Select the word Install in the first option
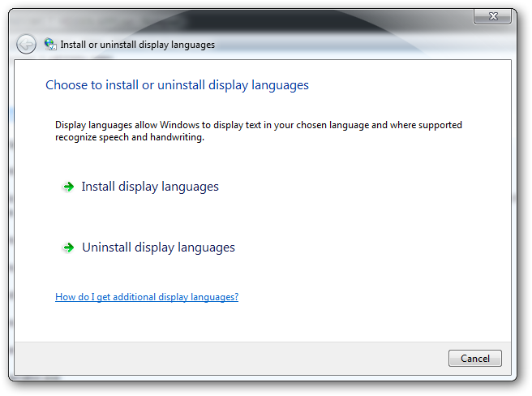This screenshot has height=396, width=532. [x=98, y=187]
